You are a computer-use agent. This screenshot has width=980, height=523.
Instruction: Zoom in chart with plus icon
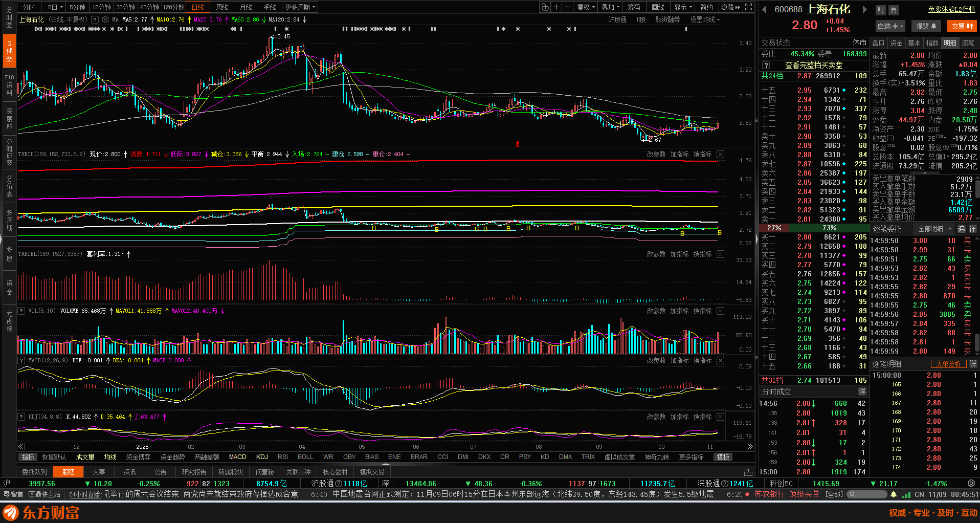(x=556, y=7)
